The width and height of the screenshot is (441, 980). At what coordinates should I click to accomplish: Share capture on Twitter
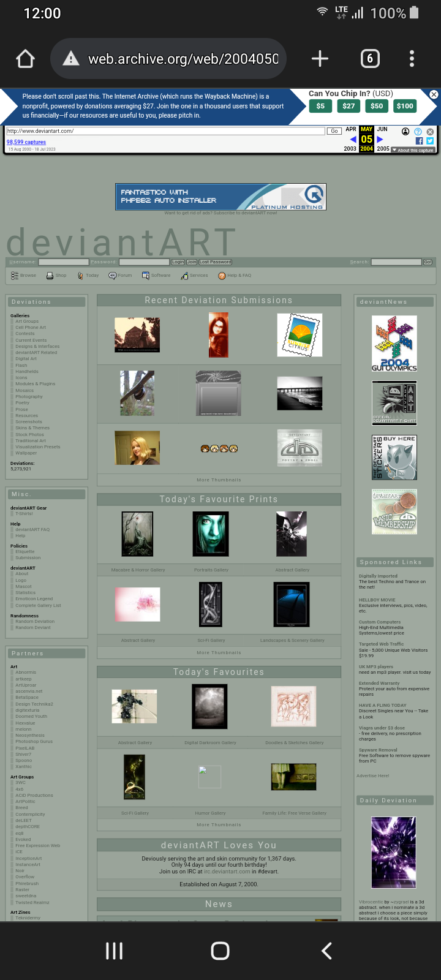tap(430, 141)
